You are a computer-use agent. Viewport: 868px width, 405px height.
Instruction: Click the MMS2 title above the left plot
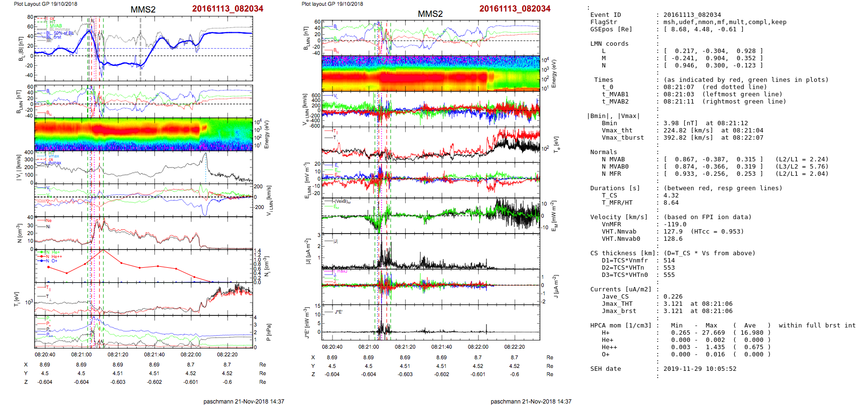pos(143,10)
